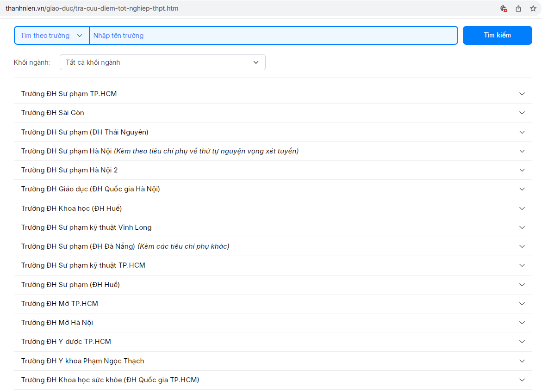542x392 pixels.
Task: Click chevron beside Trường ĐH Sư phạm Hà Nội 2
Action: 522,170
